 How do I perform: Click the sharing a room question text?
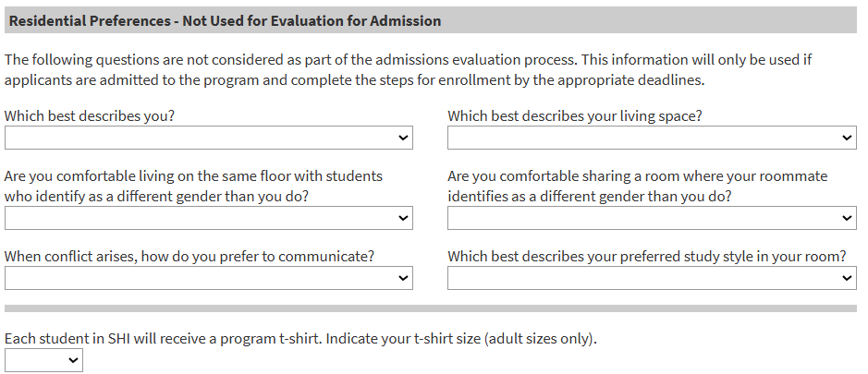tap(637, 186)
